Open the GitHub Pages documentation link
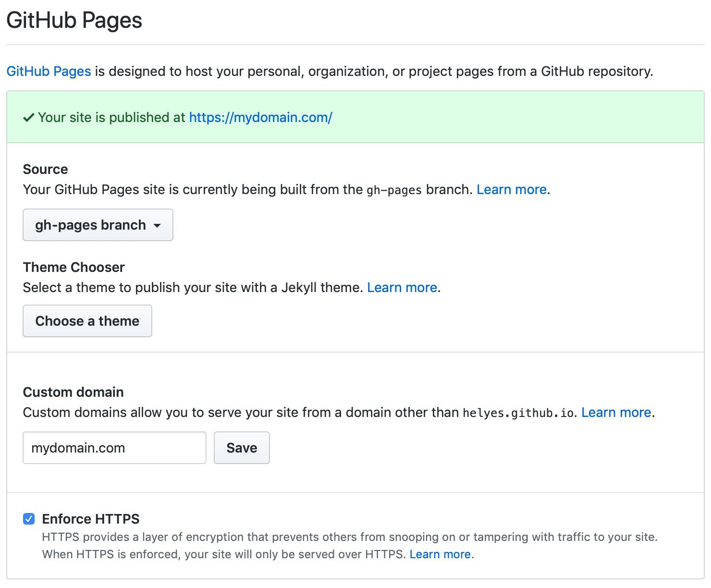 tap(49, 71)
